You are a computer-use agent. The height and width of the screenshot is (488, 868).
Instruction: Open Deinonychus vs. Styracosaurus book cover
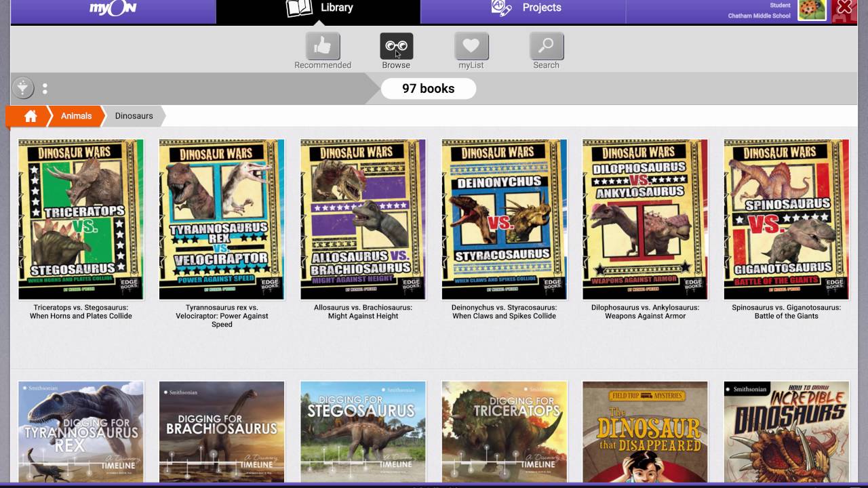pyautogui.click(x=505, y=220)
